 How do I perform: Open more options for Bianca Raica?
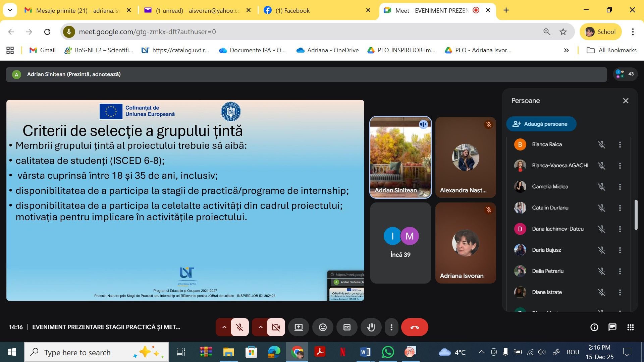(x=620, y=144)
